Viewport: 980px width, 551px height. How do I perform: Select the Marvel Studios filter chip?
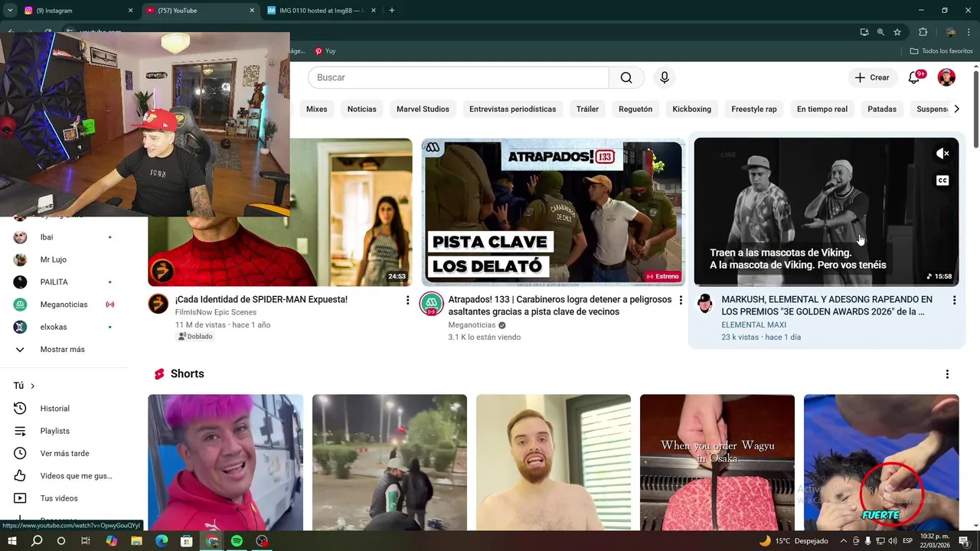click(x=423, y=109)
